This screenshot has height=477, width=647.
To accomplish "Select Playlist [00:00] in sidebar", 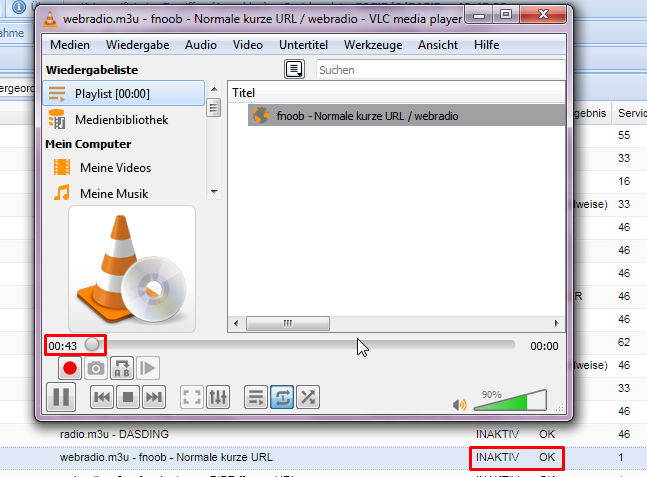I will point(124,94).
